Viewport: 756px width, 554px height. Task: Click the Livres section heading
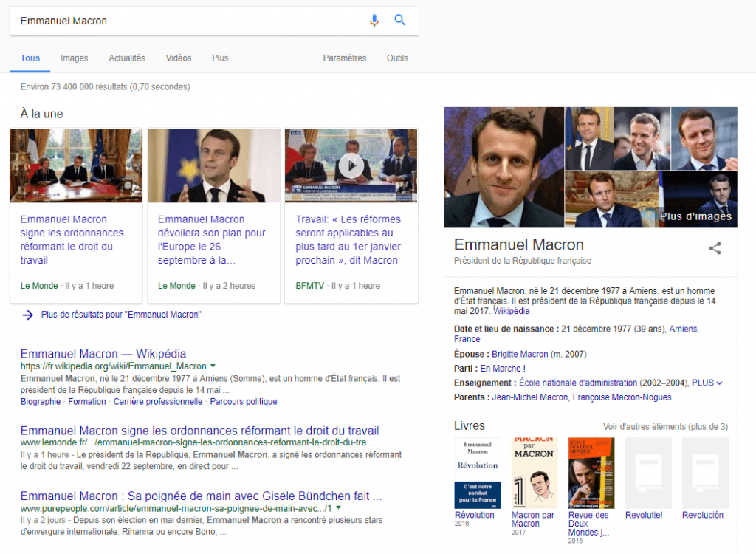(469, 425)
